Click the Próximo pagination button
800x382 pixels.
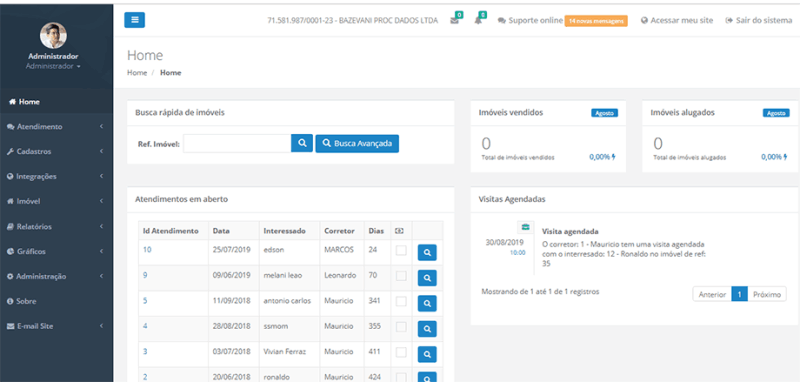click(767, 294)
